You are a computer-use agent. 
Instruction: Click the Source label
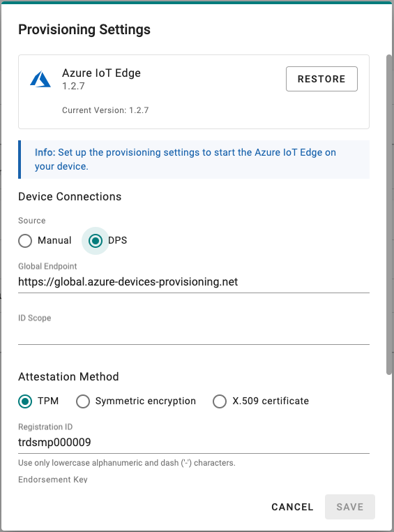[x=32, y=221]
